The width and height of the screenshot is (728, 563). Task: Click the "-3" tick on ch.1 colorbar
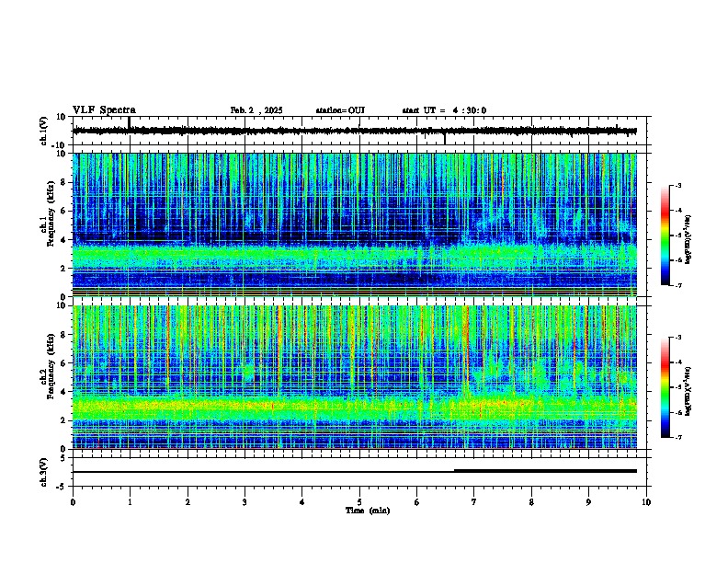click(x=677, y=185)
